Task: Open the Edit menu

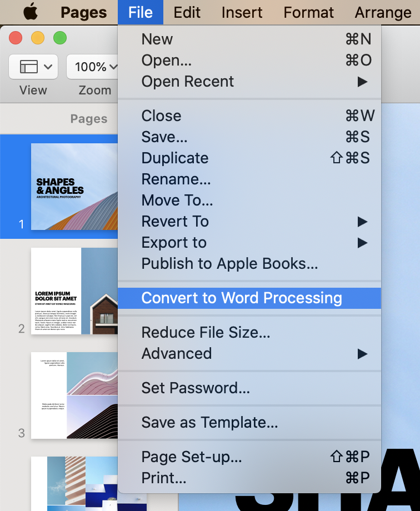Action: coord(187,12)
